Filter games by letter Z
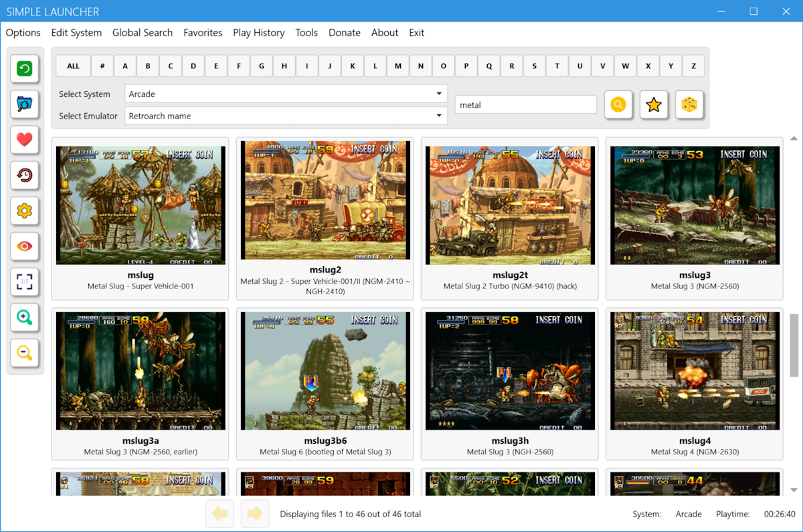 coord(693,66)
